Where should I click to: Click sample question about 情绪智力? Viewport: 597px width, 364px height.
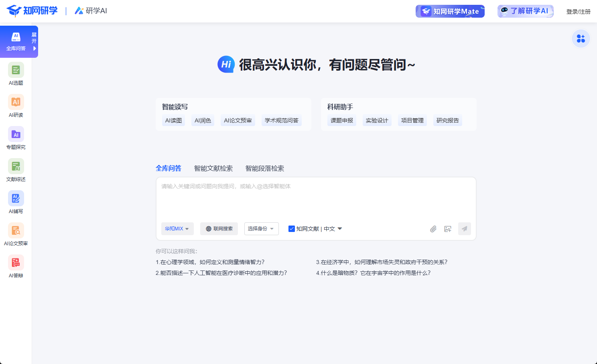pos(210,262)
